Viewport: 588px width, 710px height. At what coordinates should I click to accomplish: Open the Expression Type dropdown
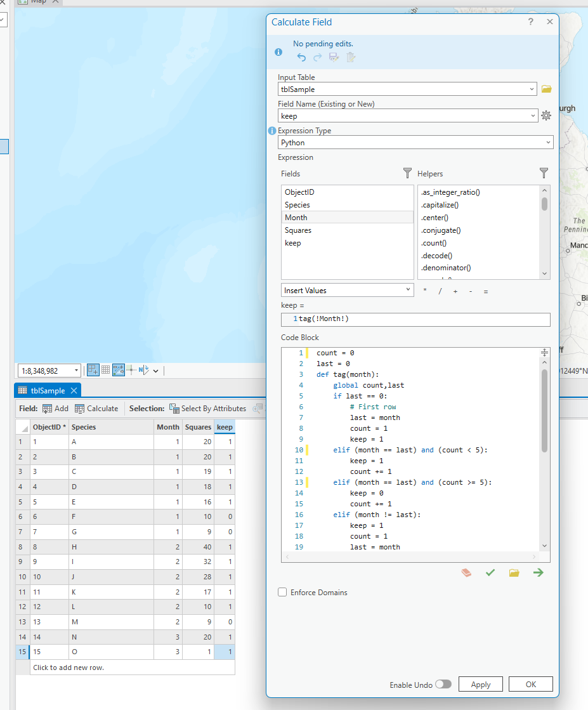point(415,141)
